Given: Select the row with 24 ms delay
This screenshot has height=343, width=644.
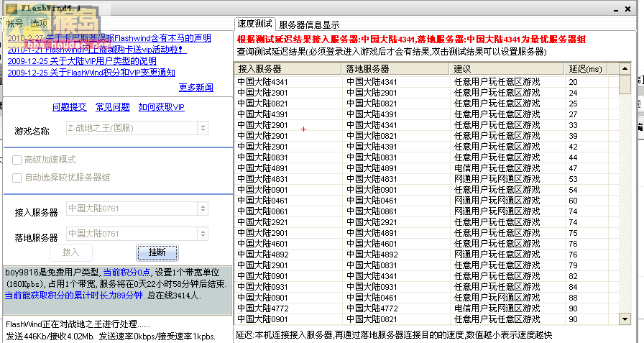Looking at the screenshot, I should (x=426, y=93).
